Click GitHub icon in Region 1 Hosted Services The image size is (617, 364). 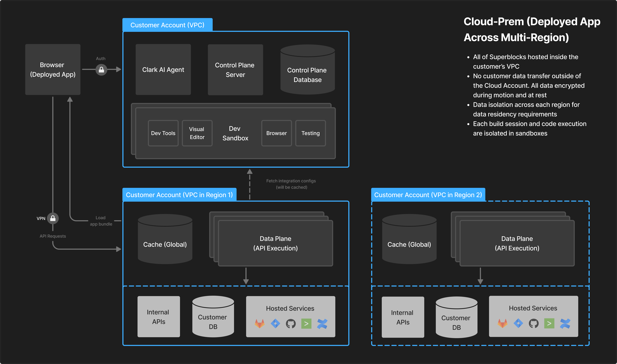coord(291,324)
